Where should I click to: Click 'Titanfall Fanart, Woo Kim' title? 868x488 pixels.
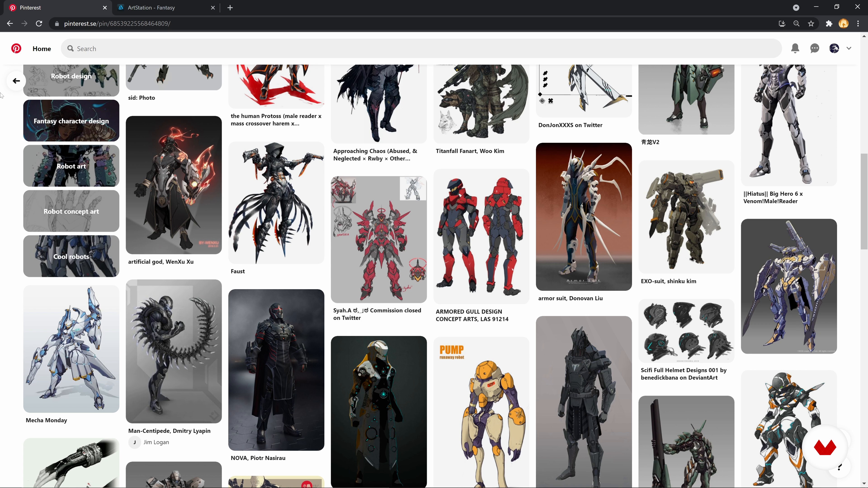tap(470, 151)
